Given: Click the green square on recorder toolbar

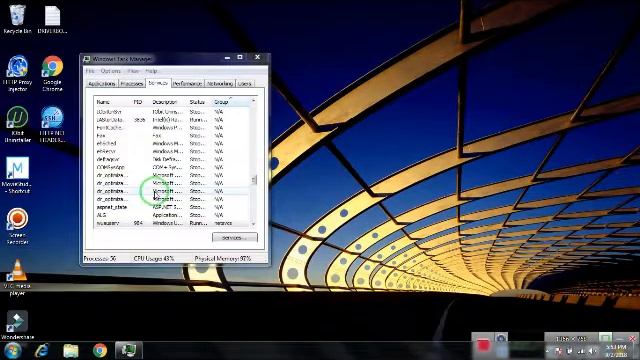Looking at the screenshot, I should pyautogui.click(x=605, y=338).
